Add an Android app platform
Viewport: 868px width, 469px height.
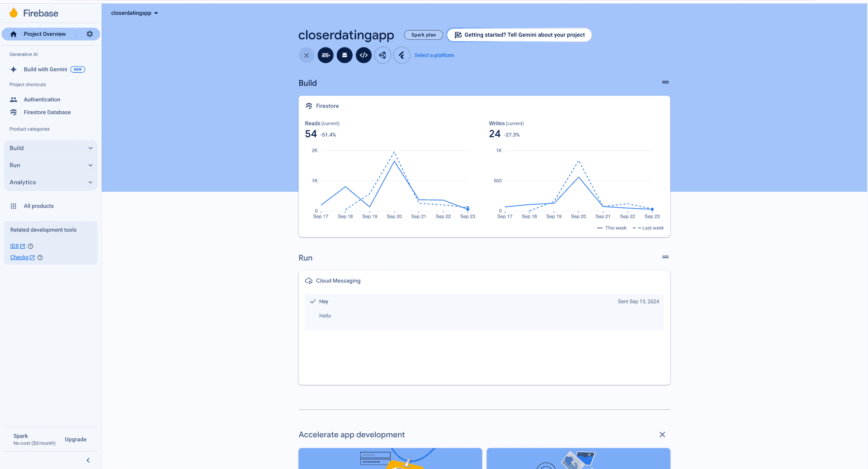pyautogui.click(x=344, y=55)
